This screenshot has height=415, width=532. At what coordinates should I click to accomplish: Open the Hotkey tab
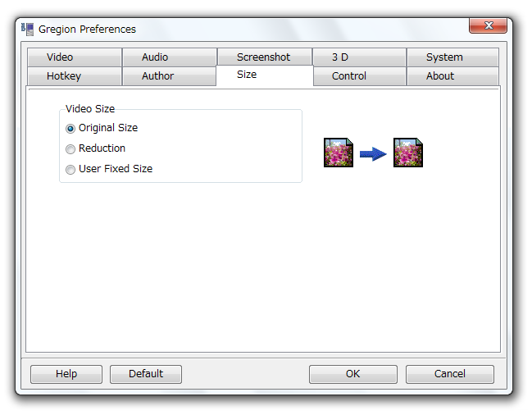click(x=75, y=76)
